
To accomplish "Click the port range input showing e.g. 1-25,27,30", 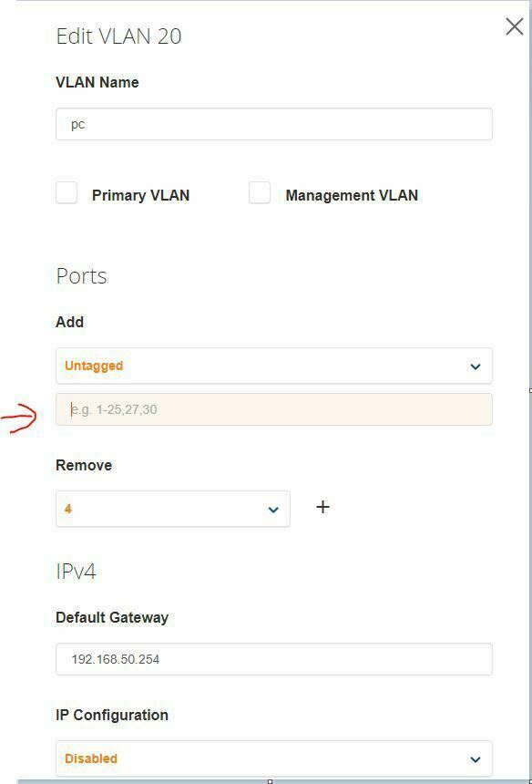I will 273,409.
